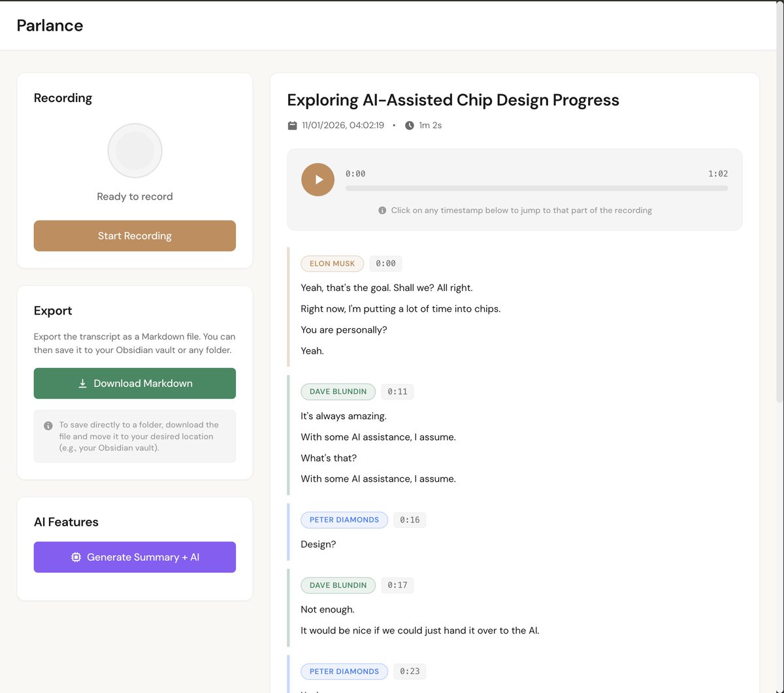The width and height of the screenshot is (784, 693).
Task: Click line "It would be nice if we could just hand it over to the AI."
Action: click(x=420, y=630)
